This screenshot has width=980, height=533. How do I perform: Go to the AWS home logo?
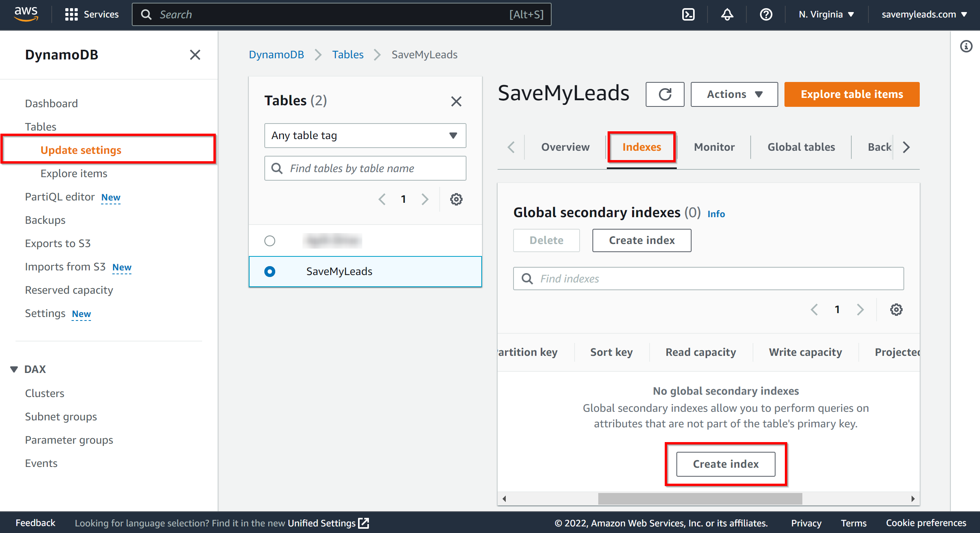click(x=26, y=14)
